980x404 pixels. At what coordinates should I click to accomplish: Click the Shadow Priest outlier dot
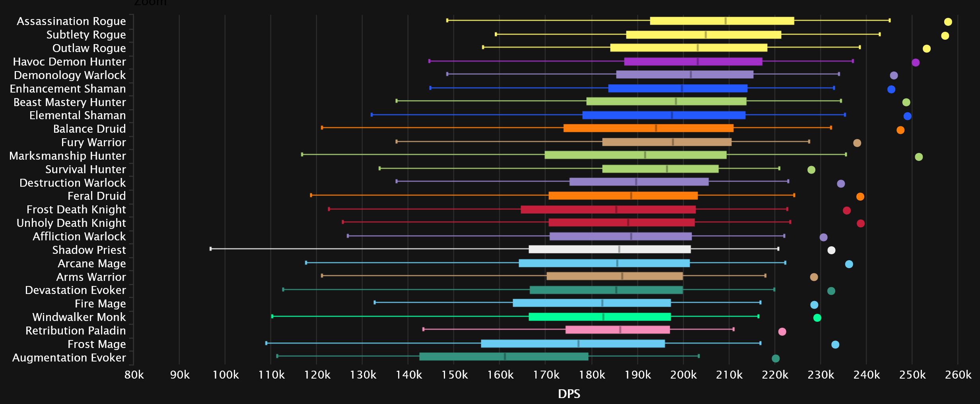831,250
